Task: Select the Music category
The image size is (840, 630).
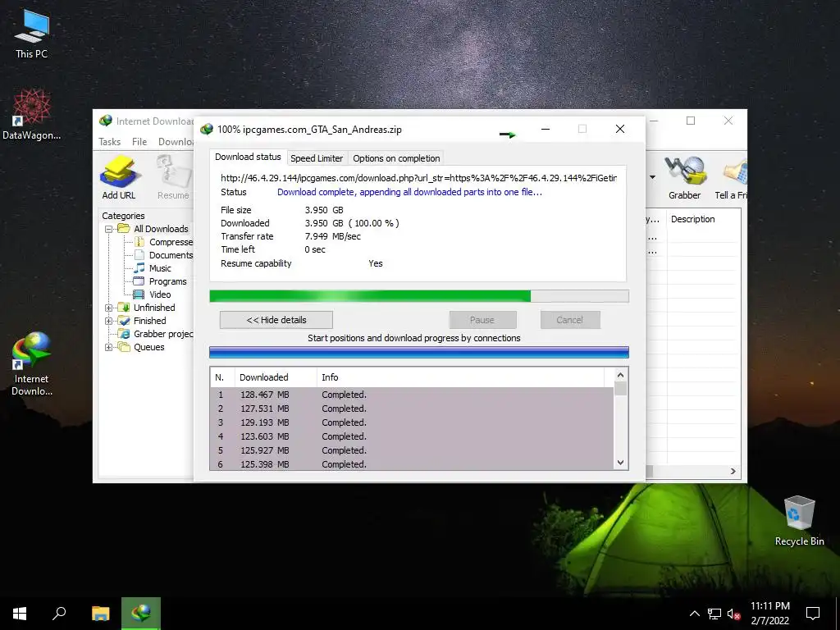Action: click(153, 268)
